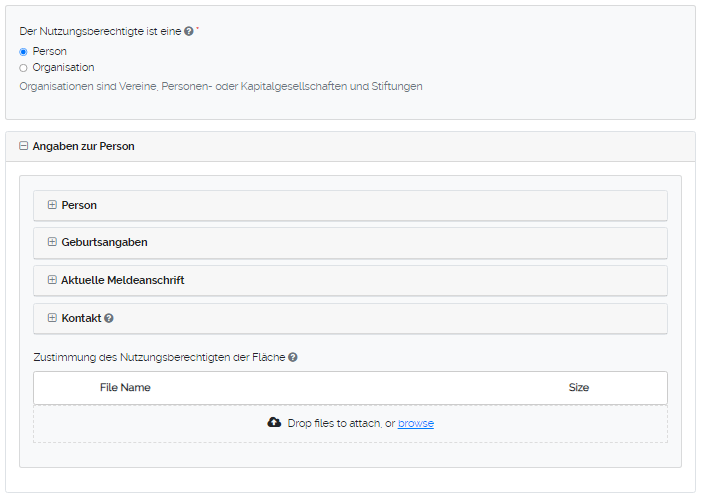Show help tooltip icon next to Kontakt
Image resolution: width=701 pixels, height=497 pixels.
[109, 318]
